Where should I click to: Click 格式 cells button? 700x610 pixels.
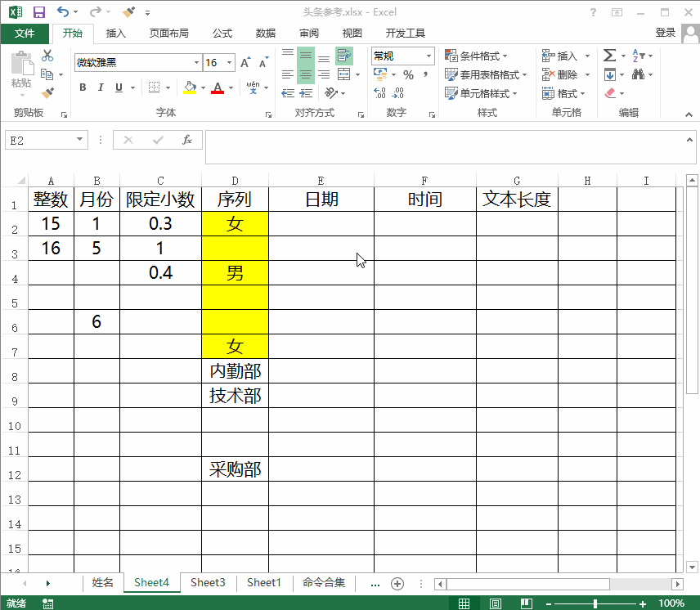pos(563,93)
